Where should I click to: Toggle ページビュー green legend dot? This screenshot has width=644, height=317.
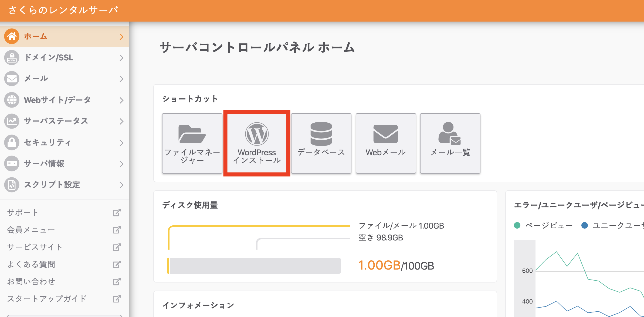tap(517, 225)
